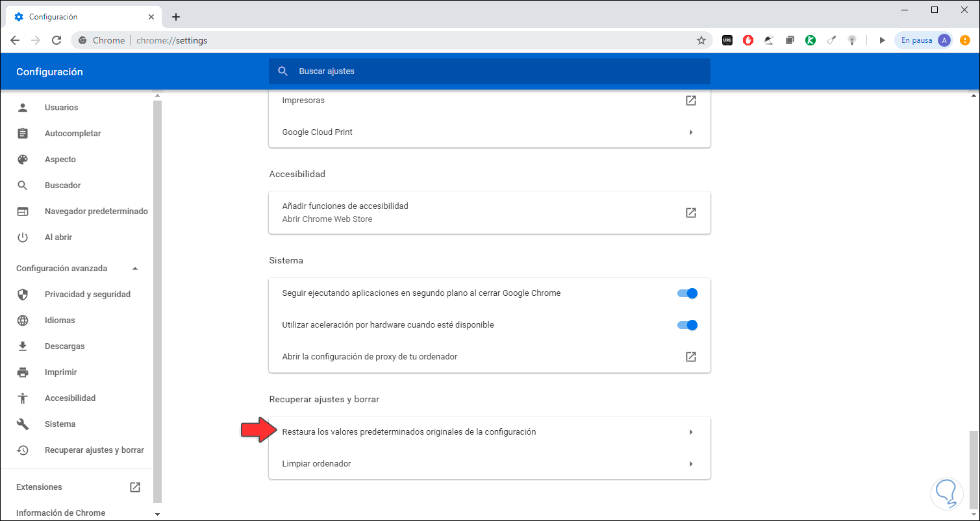This screenshot has height=521, width=980.
Task: Open Información de Chrome link
Action: (60, 513)
